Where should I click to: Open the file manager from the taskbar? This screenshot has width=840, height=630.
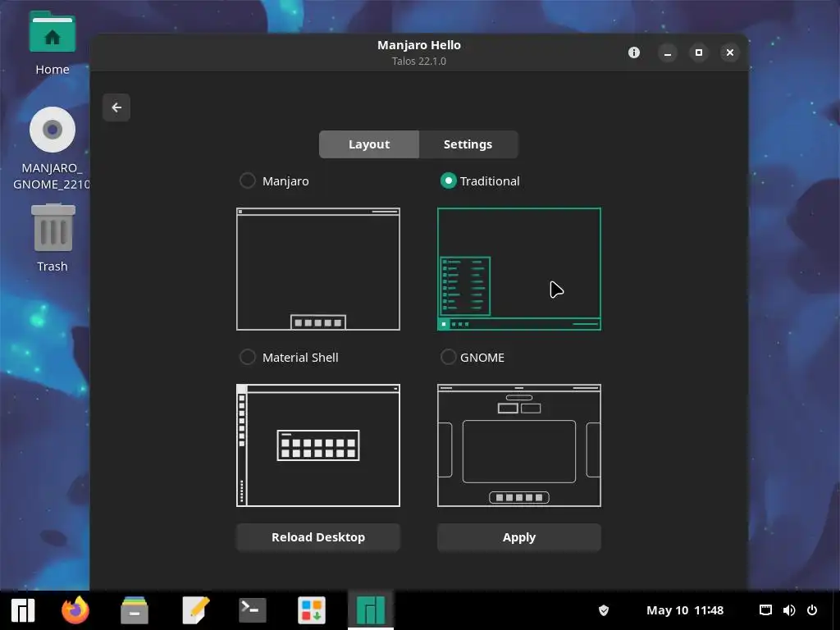point(134,610)
